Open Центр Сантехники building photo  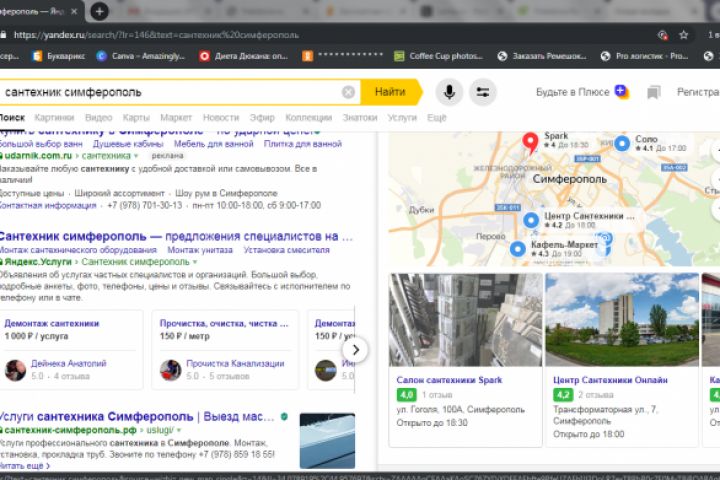click(622, 320)
